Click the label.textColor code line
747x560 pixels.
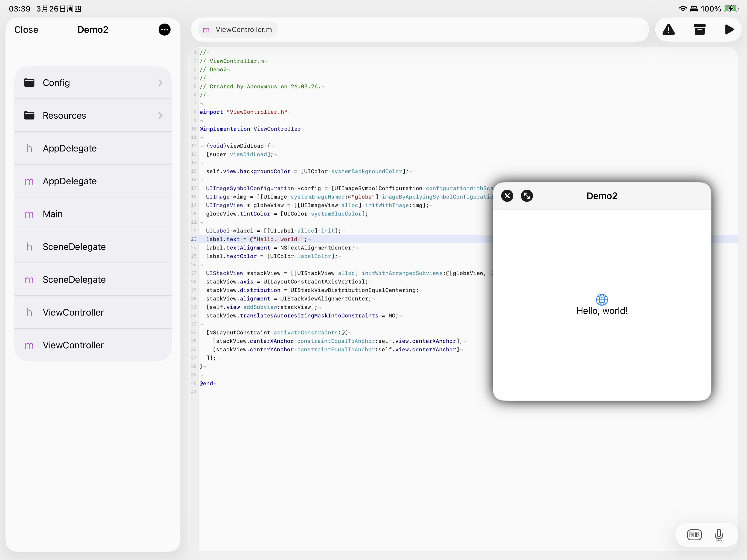tap(272, 256)
